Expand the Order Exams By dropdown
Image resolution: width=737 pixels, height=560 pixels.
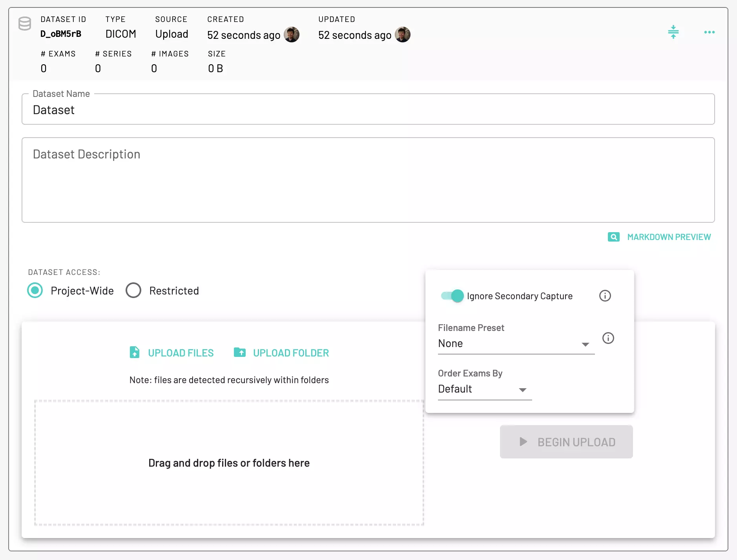484,389
